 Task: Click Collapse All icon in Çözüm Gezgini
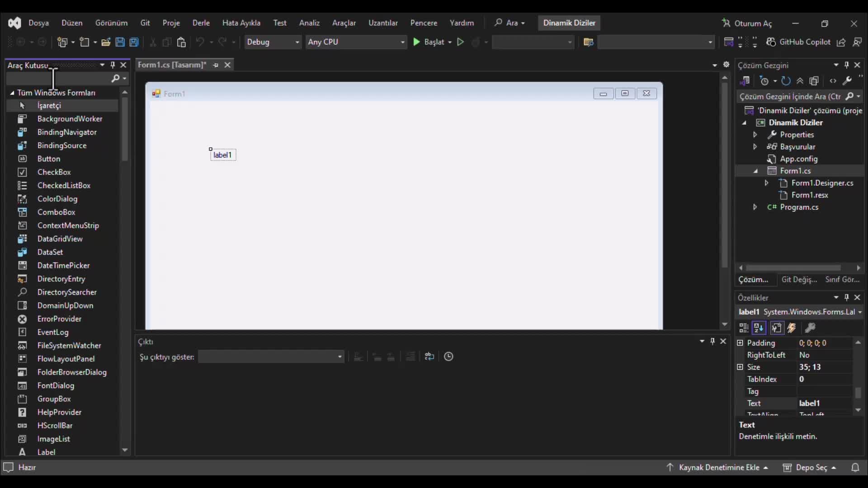point(800,81)
